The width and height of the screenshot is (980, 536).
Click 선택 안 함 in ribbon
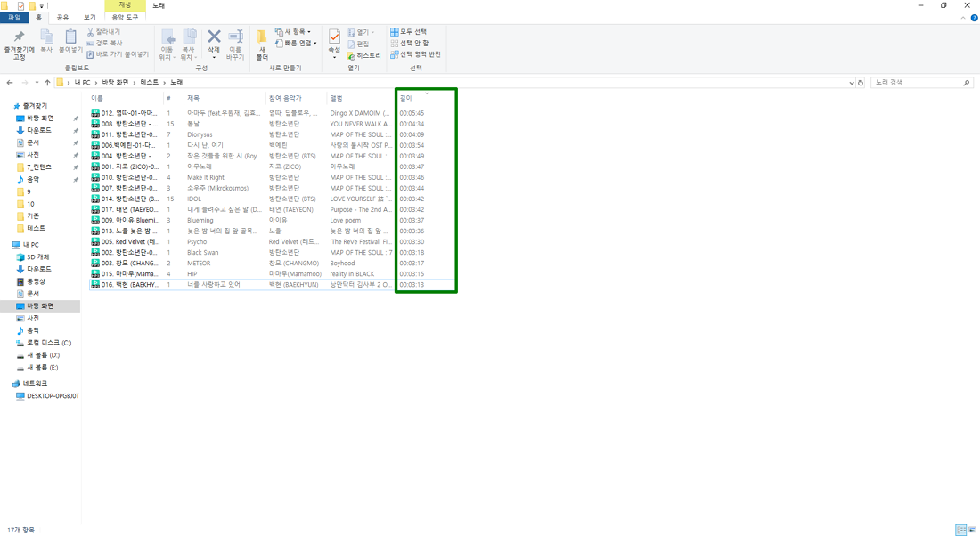(410, 43)
